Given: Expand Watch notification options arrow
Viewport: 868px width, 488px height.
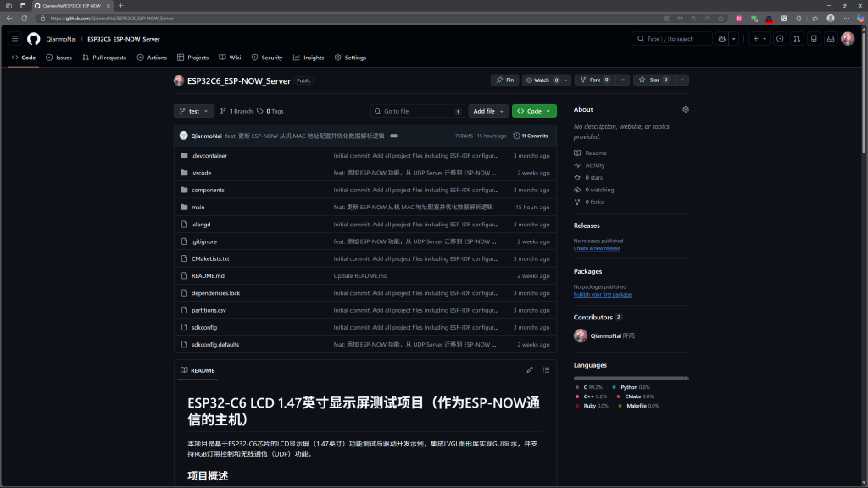Looking at the screenshot, I should pyautogui.click(x=565, y=80).
